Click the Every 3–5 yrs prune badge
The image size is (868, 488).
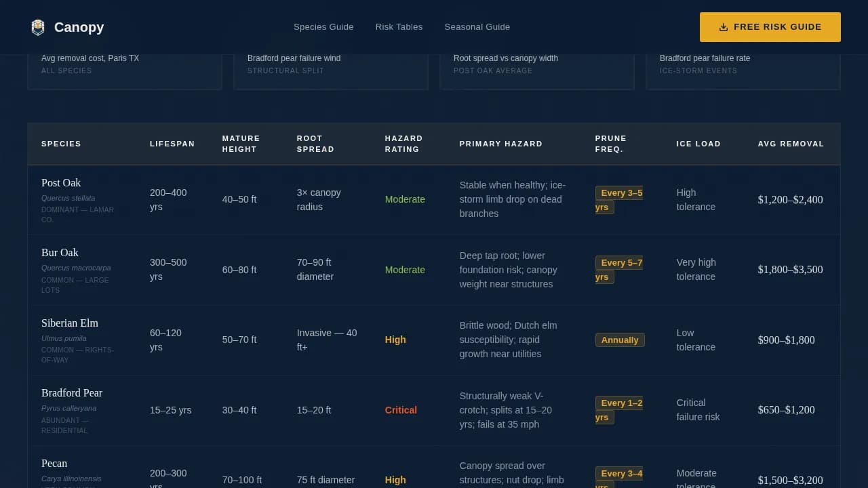point(619,200)
